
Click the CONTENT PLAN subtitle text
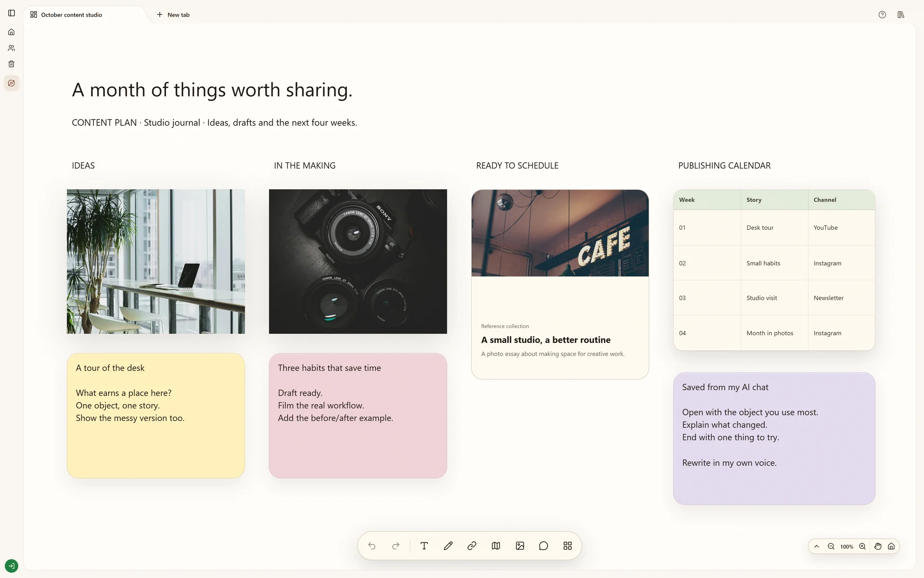click(214, 123)
